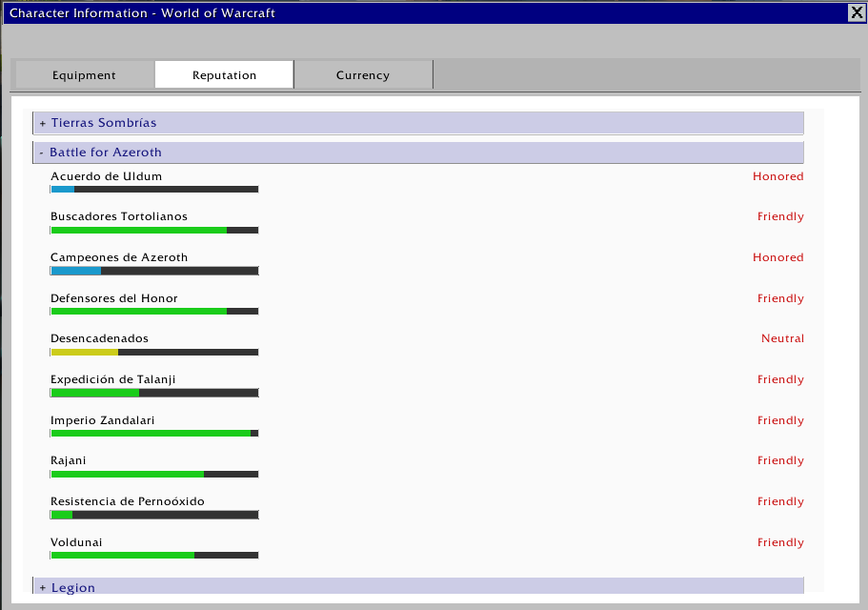Collapse the Battle for Azeroth section

pyautogui.click(x=418, y=152)
